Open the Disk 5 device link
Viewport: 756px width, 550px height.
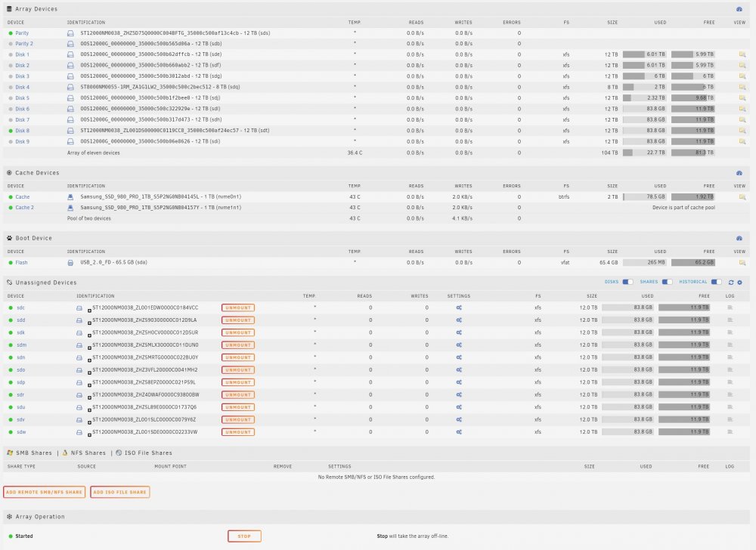22,97
